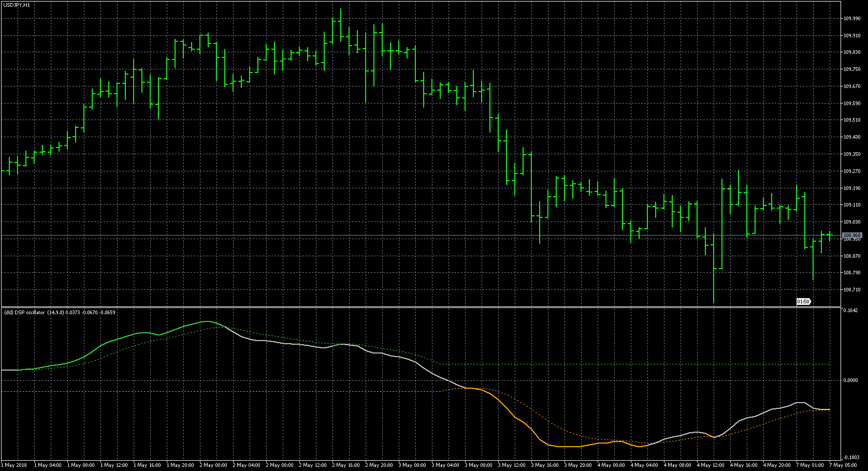
Task: Click the 0.0000 oscillator zero level label
Action: [850, 380]
